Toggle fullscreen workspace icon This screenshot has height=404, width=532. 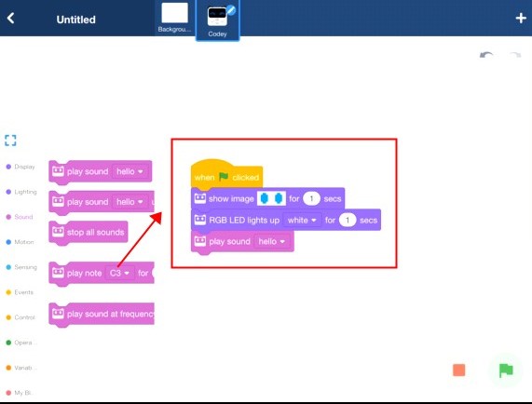10,141
